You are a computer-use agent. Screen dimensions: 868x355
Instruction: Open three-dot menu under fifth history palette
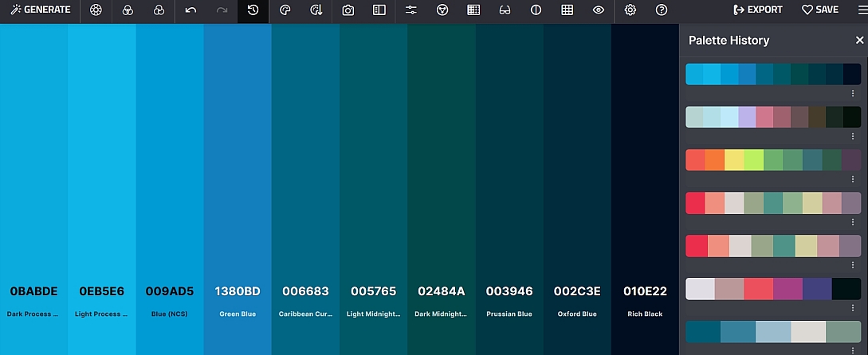853,265
